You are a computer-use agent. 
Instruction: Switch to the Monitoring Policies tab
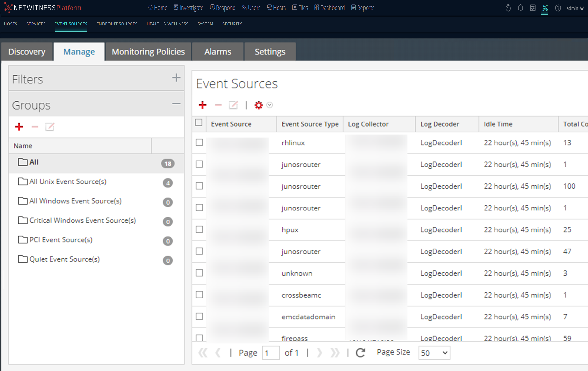148,52
